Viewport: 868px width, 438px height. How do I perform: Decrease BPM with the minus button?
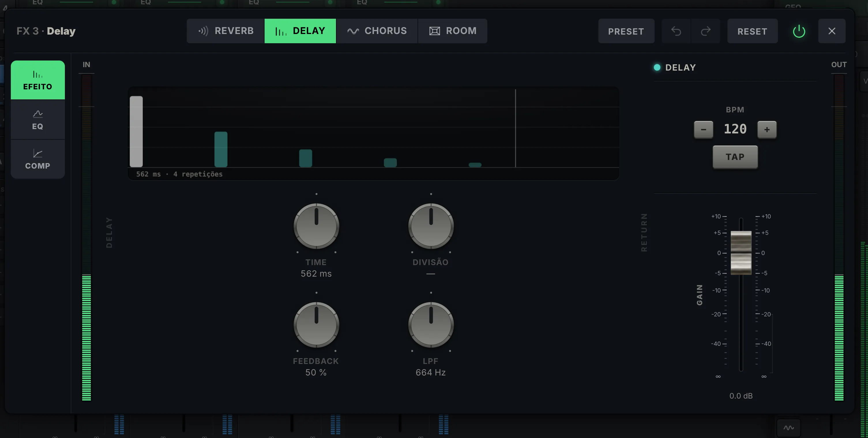[703, 130]
